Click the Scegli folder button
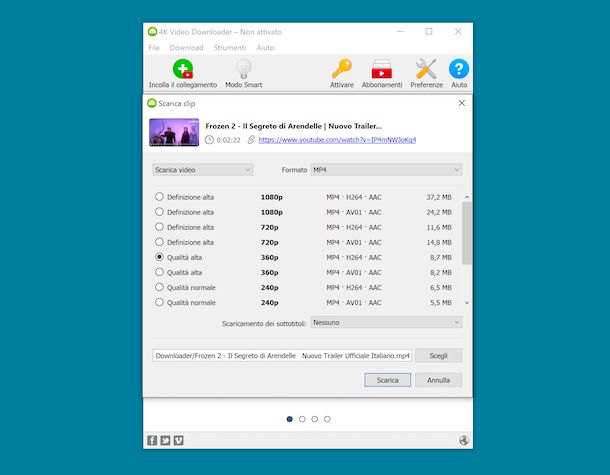 (438, 356)
